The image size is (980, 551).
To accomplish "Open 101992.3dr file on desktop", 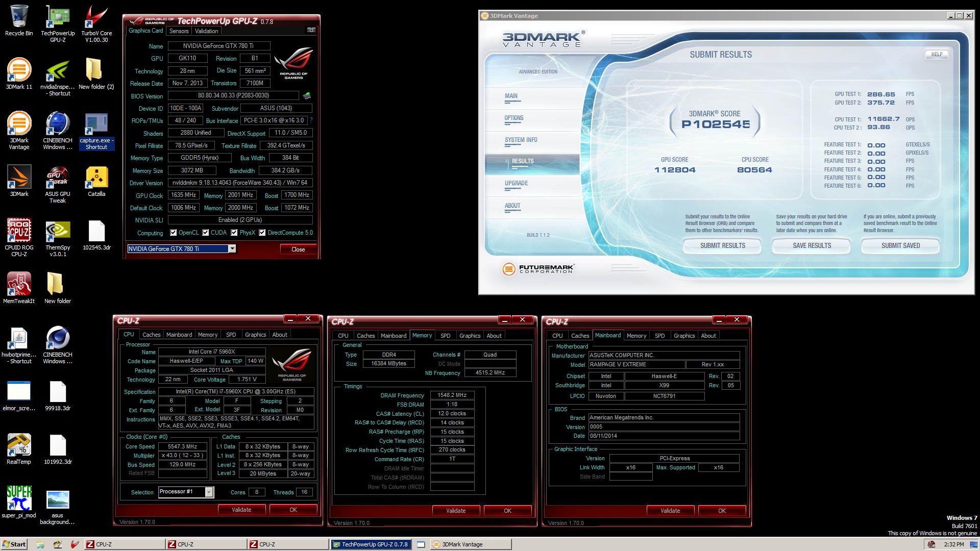I will click(x=58, y=449).
